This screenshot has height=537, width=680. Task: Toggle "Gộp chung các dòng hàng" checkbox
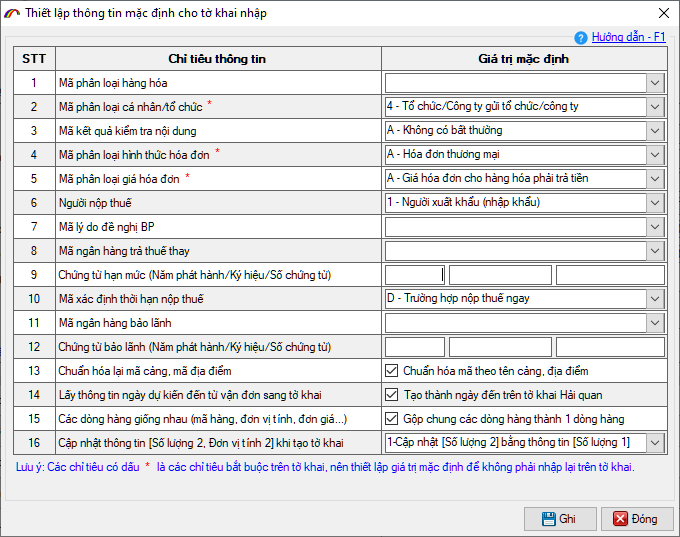point(392,419)
